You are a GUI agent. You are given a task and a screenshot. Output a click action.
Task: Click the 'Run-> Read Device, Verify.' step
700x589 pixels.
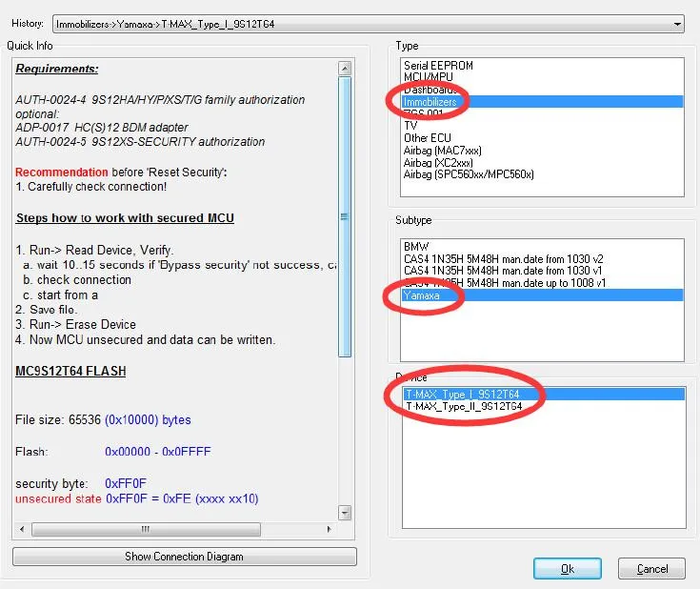pos(94,250)
